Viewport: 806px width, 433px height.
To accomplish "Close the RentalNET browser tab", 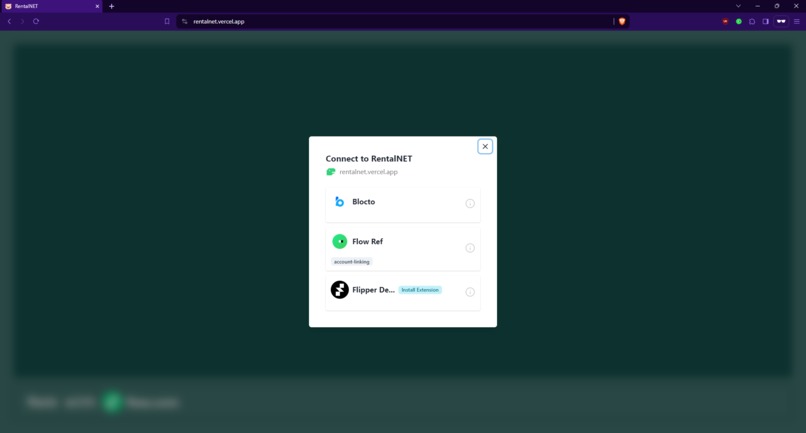I will click(97, 6).
